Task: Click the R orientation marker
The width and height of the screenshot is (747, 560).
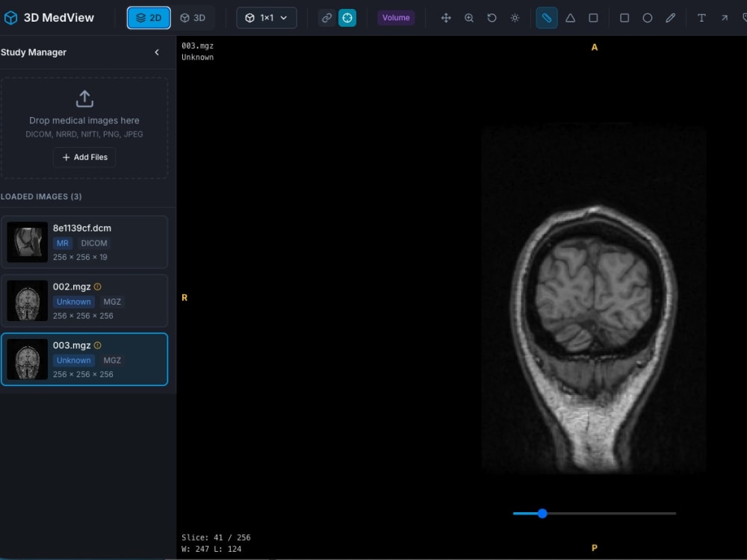Action: tap(185, 298)
